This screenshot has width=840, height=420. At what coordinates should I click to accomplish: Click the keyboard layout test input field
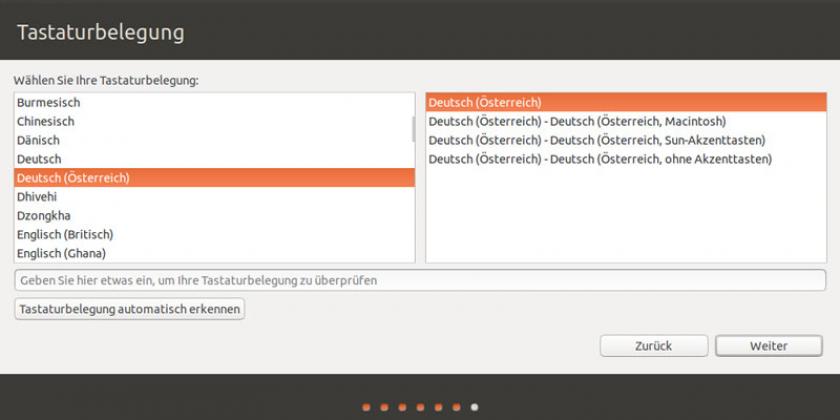point(420,281)
